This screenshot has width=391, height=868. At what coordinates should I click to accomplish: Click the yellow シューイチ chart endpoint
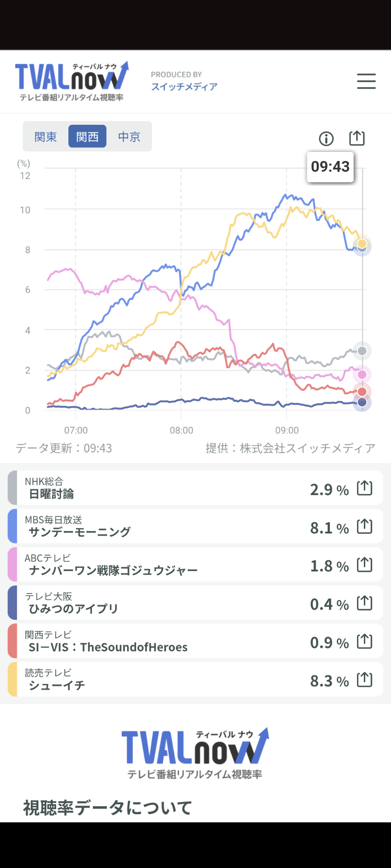click(362, 244)
